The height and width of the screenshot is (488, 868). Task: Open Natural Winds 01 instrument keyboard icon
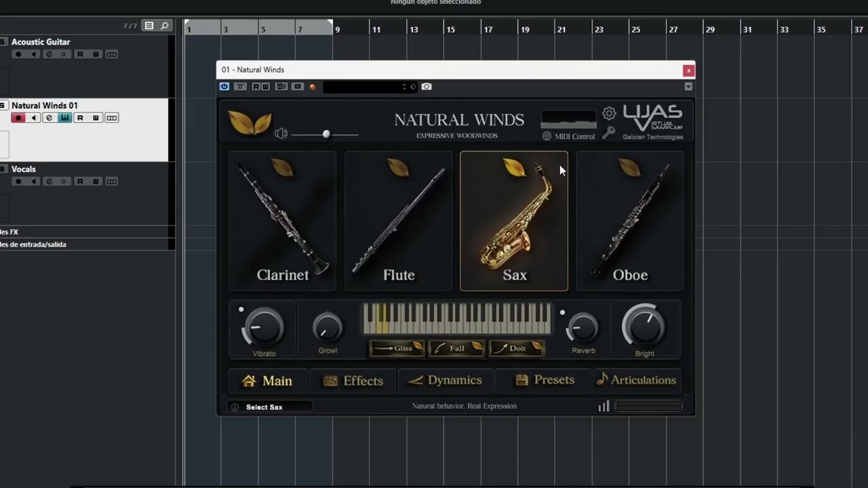click(x=64, y=118)
